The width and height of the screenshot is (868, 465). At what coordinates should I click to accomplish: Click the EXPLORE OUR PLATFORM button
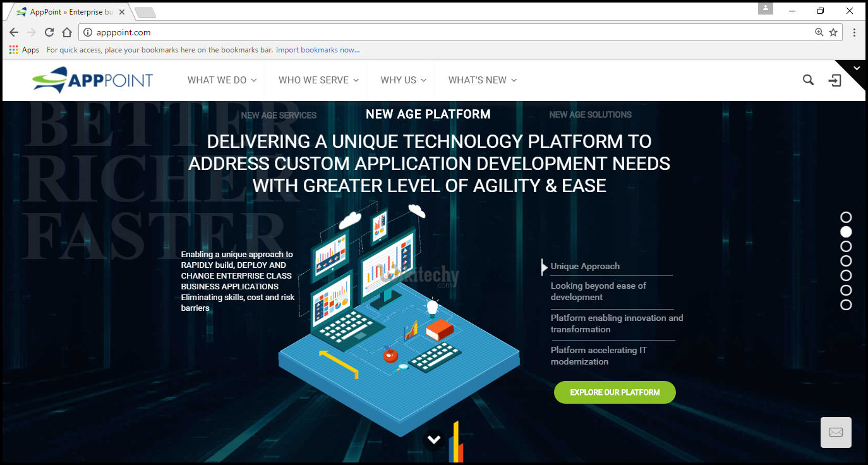[615, 392]
